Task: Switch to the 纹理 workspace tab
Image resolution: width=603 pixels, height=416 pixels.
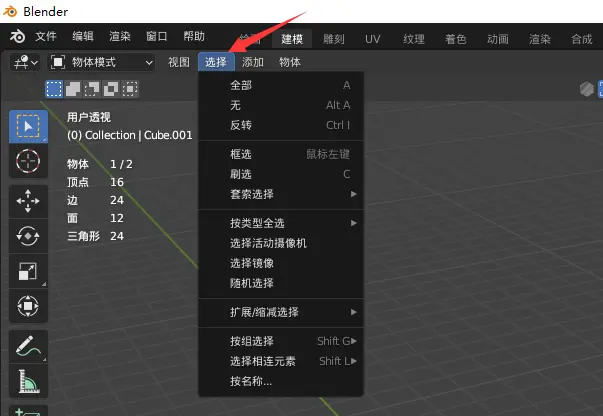Action: (414, 39)
